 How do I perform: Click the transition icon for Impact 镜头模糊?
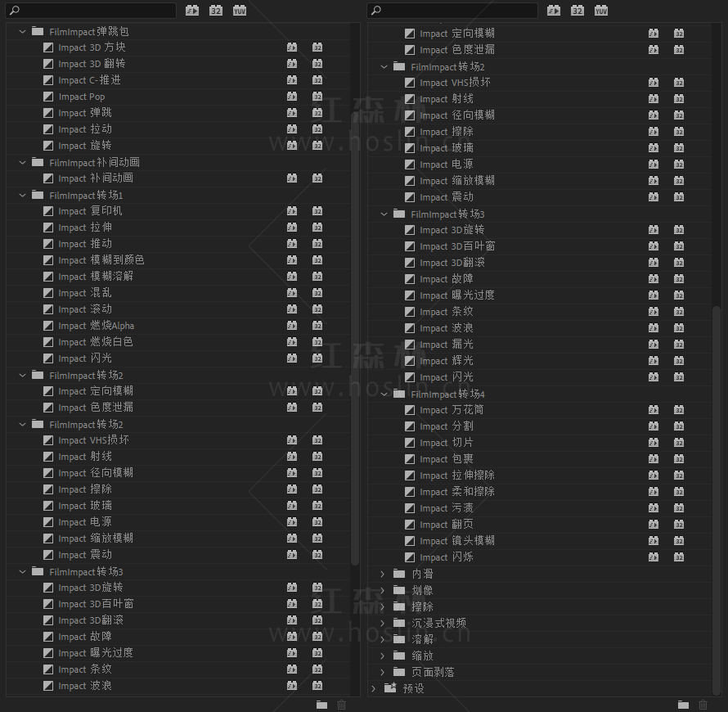point(410,541)
